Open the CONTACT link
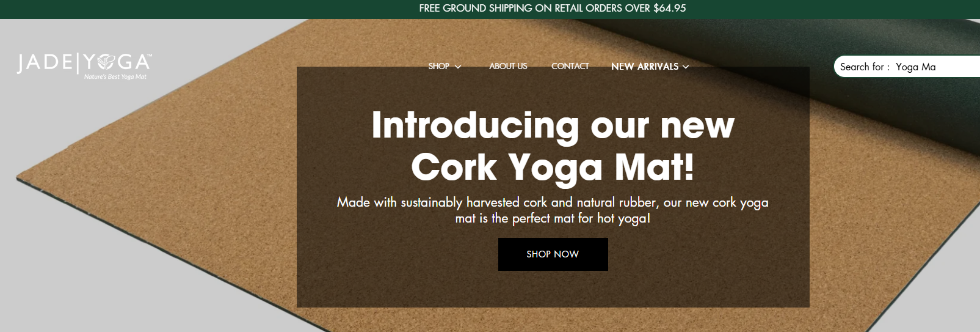 [x=570, y=66]
